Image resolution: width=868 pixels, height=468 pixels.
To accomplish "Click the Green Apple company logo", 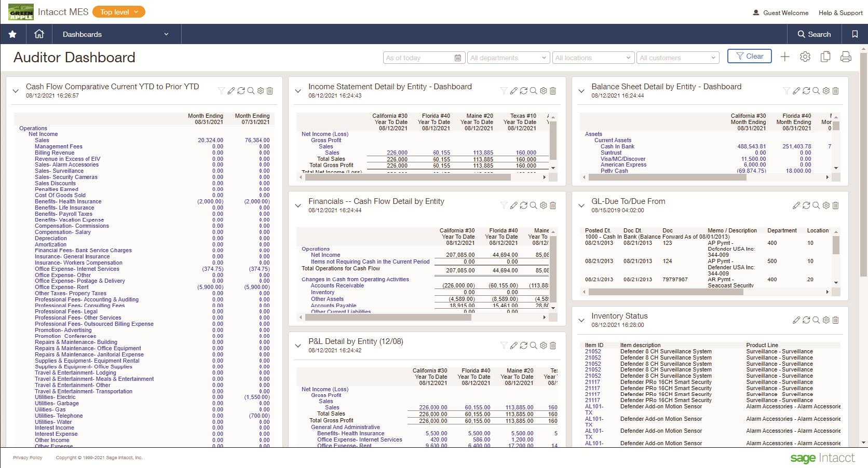I will tap(21, 12).
